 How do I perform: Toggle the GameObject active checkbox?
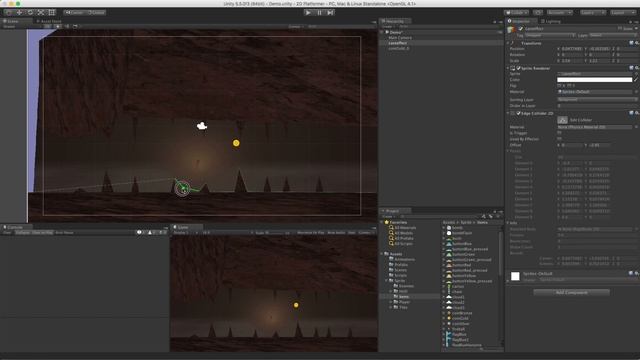tap(521, 29)
